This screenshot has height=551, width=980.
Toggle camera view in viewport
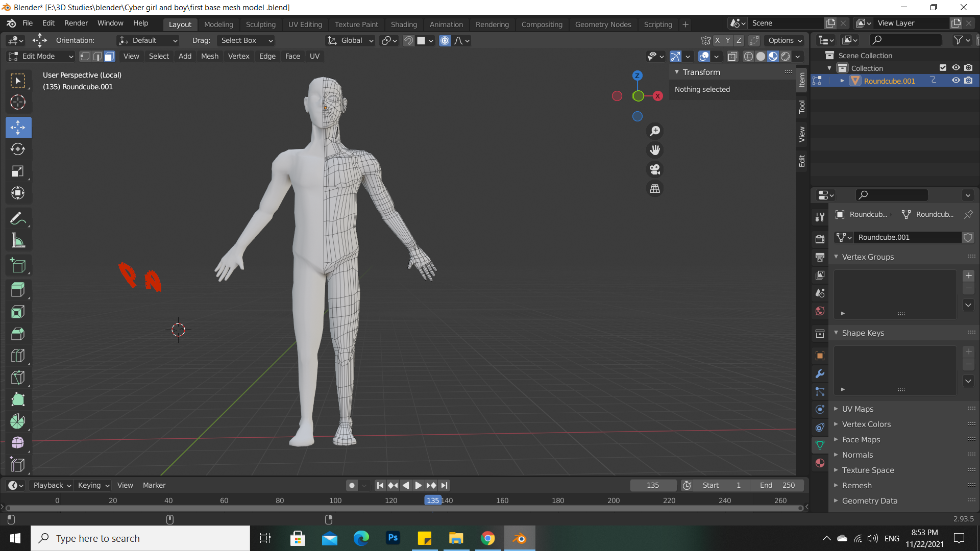[655, 169]
